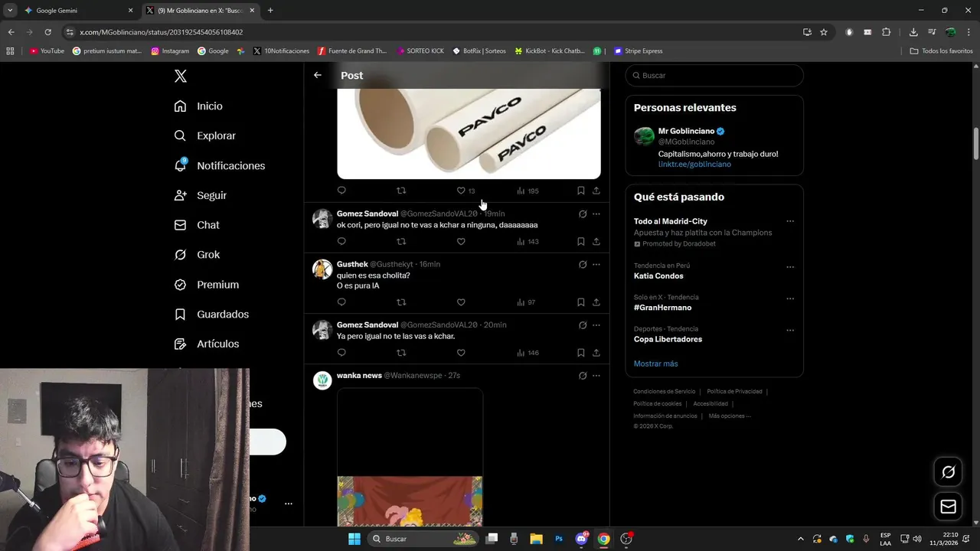
Task: Open File Explorer from taskbar
Action: pos(536,539)
